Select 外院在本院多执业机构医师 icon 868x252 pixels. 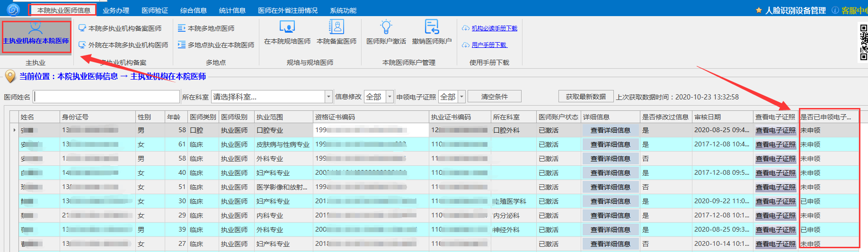(x=82, y=45)
